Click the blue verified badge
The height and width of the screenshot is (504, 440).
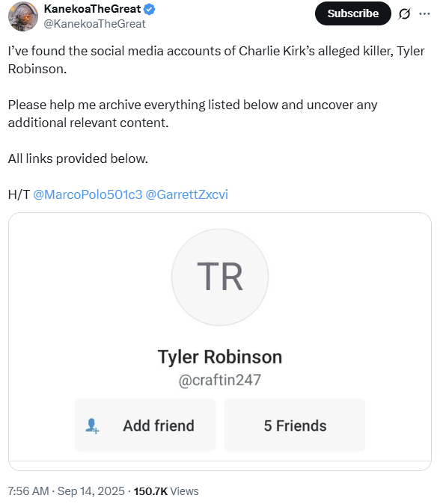149,9
